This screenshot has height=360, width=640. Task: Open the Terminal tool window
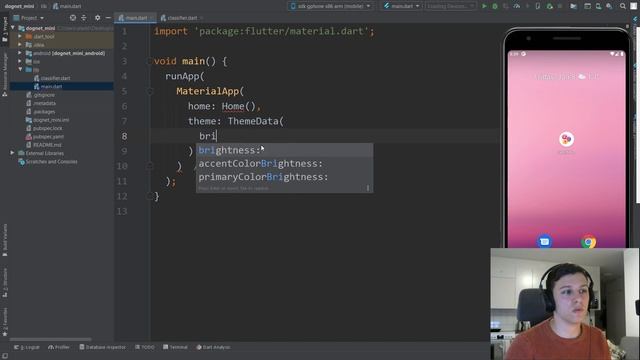tap(175, 347)
